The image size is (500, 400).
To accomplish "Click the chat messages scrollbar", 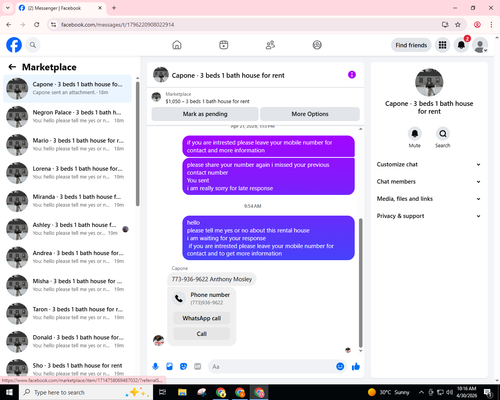I will coord(360,282).
